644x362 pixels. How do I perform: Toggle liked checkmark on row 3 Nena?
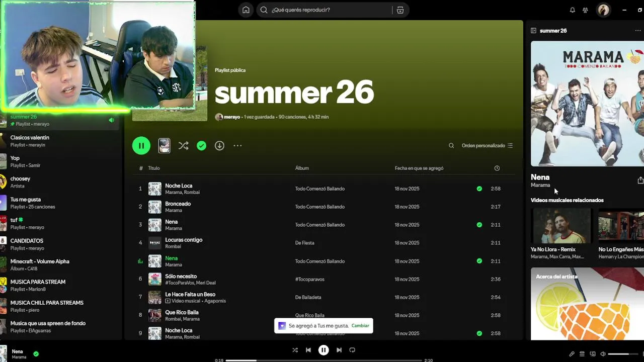[x=479, y=225]
